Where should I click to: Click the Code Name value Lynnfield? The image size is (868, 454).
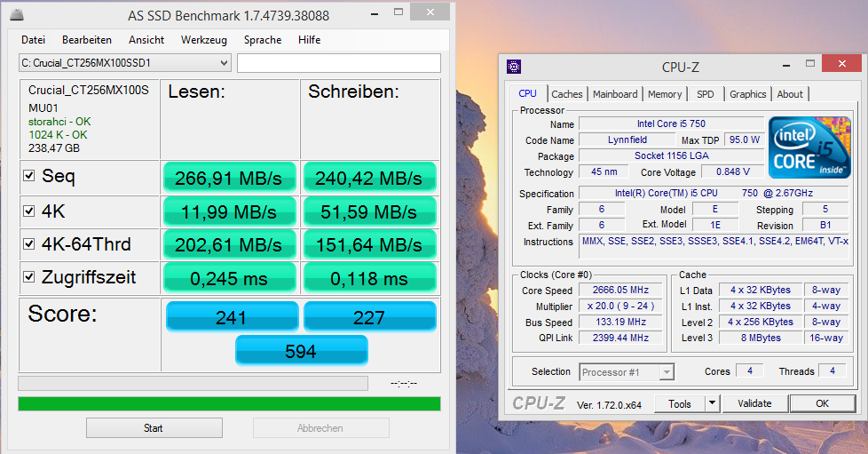click(x=627, y=139)
